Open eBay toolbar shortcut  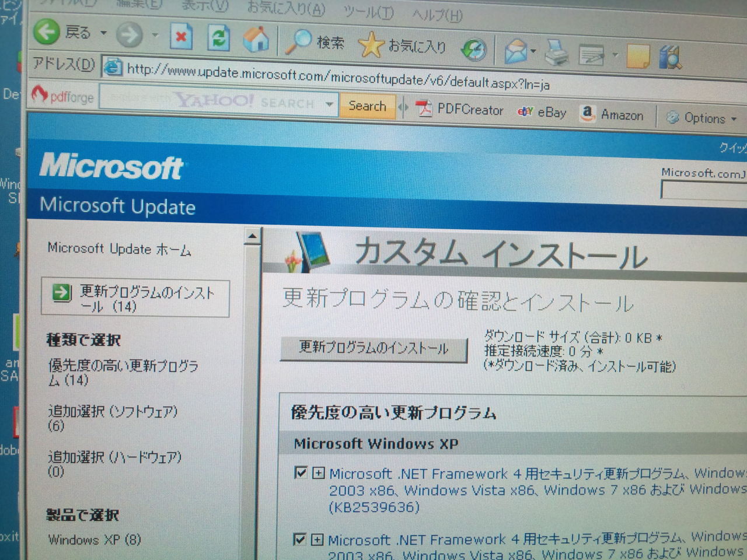[x=542, y=112]
